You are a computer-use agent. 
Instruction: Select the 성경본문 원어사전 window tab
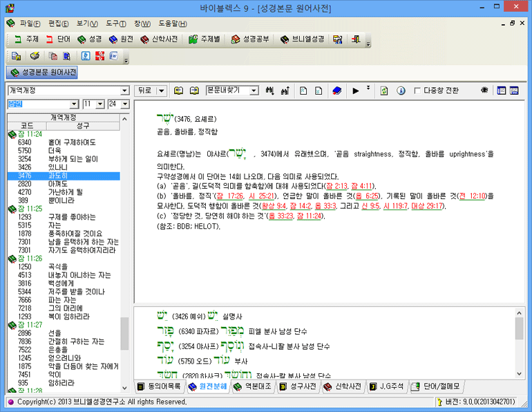42,73
